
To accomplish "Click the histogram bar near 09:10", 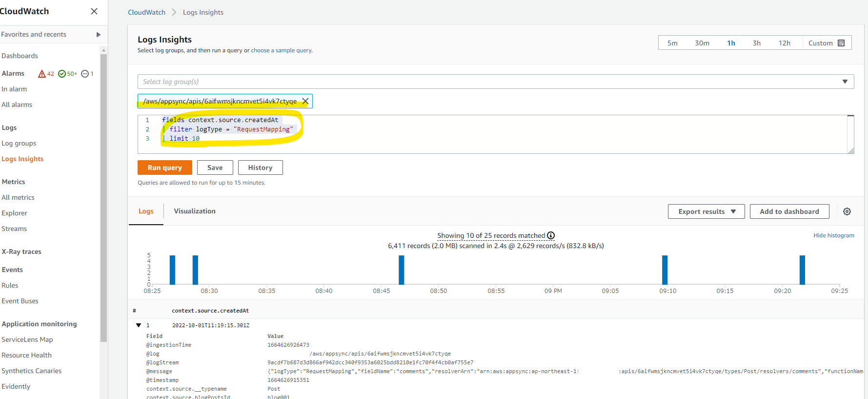I will click(665, 270).
